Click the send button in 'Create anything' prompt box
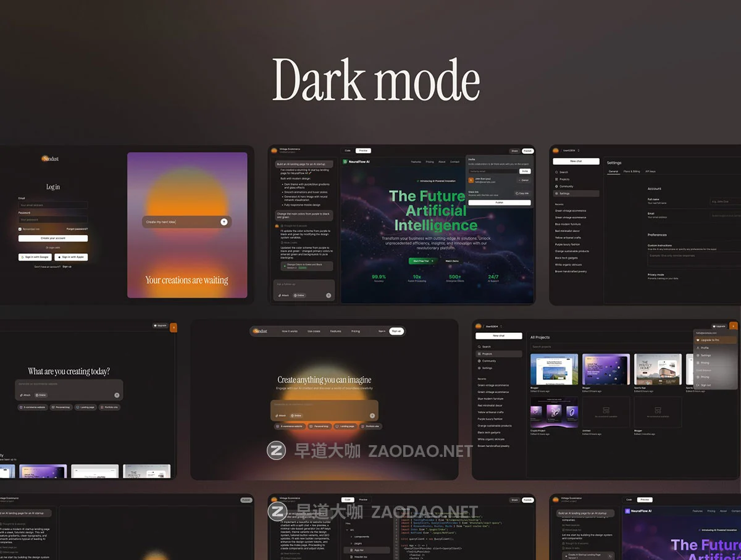This screenshot has width=741, height=560. (372, 416)
